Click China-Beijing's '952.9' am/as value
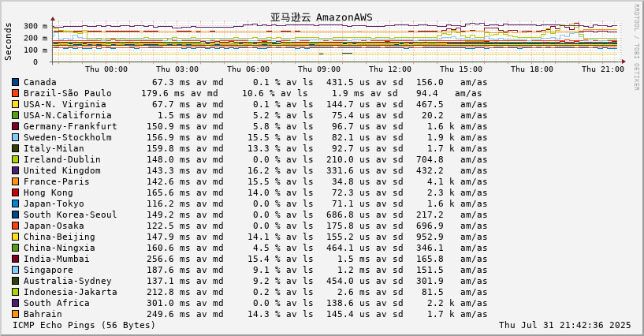644x336 pixels. tap(430, 237)
